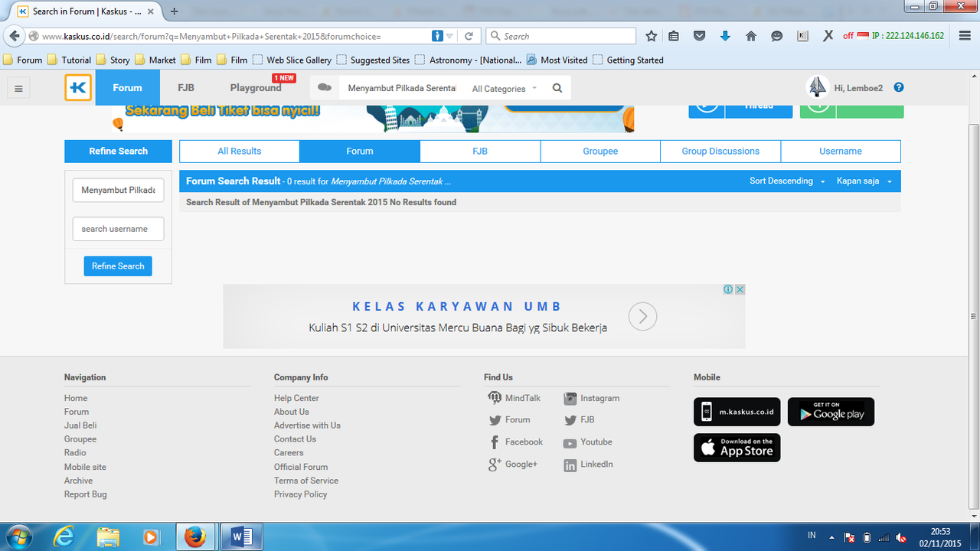This screenshot has width=980, height=551.
Task: Select the Forum results tab
Action: pos(360,152)
